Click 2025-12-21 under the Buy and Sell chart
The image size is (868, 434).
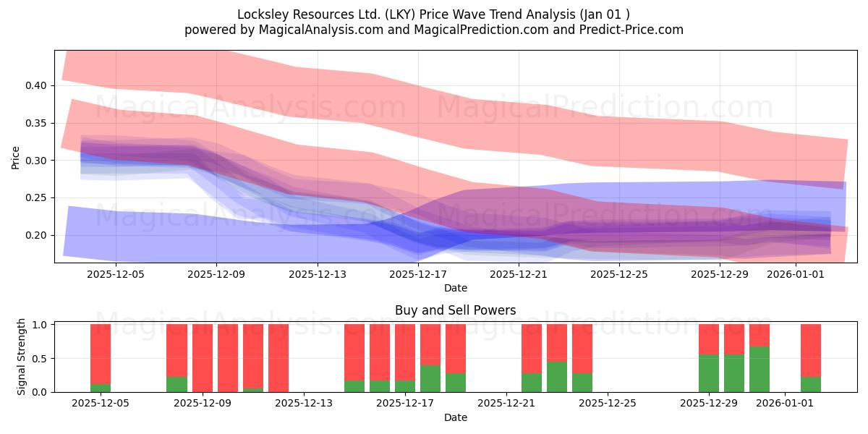[x=506, y=404]
